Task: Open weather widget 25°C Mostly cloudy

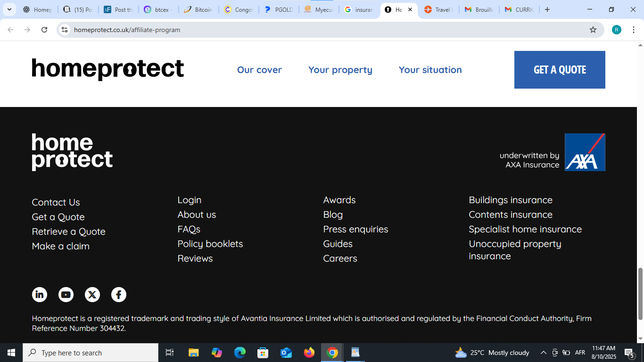Action: (492, 353)
